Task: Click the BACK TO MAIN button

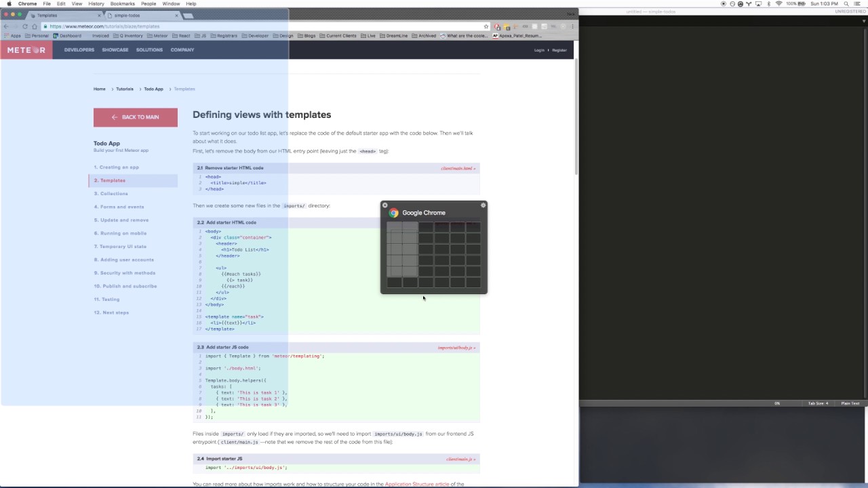Action: point(136,117)
